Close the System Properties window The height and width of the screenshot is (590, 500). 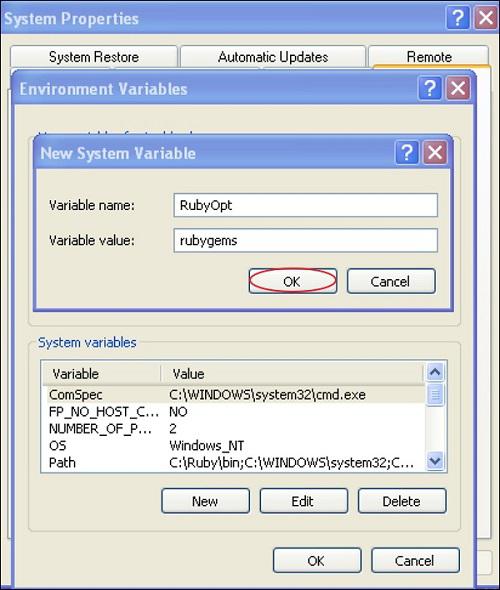point(486,18)
